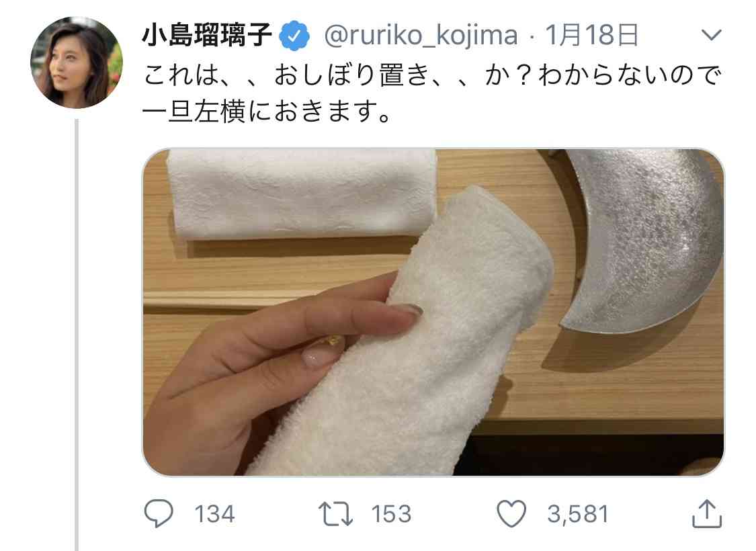
Task: Click the grey thread connector line
Action: [76, 335]
